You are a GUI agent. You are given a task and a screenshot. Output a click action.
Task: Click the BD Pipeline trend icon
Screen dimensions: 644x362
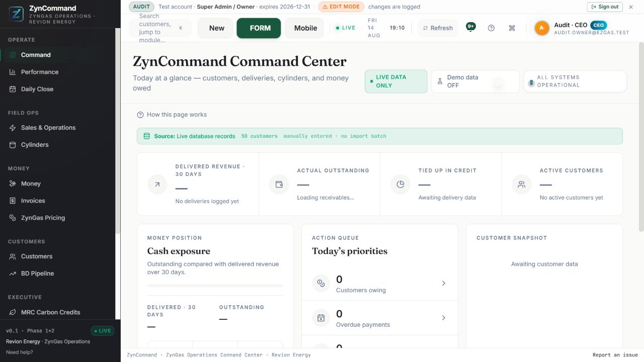pos(13,274)
